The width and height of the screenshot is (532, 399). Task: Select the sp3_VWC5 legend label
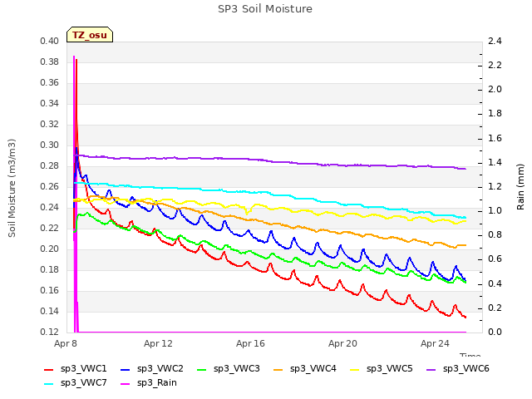click(x=389, y=368)
